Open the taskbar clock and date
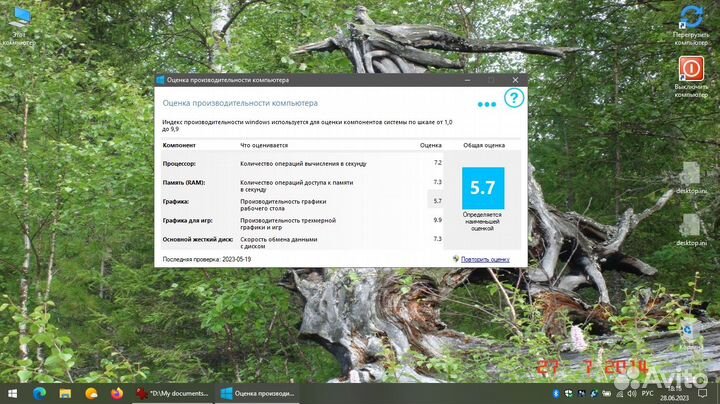Viewport: 720px width, 404px height. point(675,393)
